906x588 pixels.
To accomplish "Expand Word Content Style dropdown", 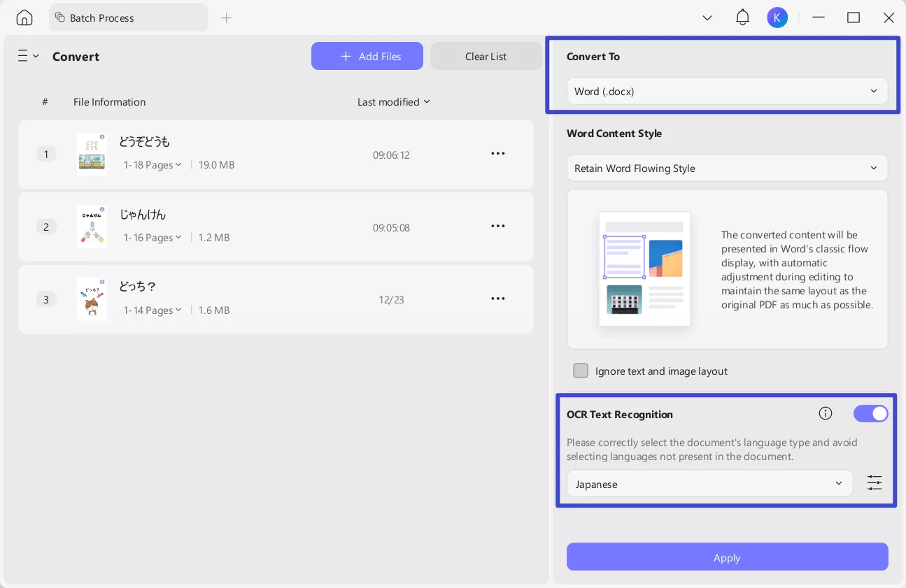I will click(726, 168).
